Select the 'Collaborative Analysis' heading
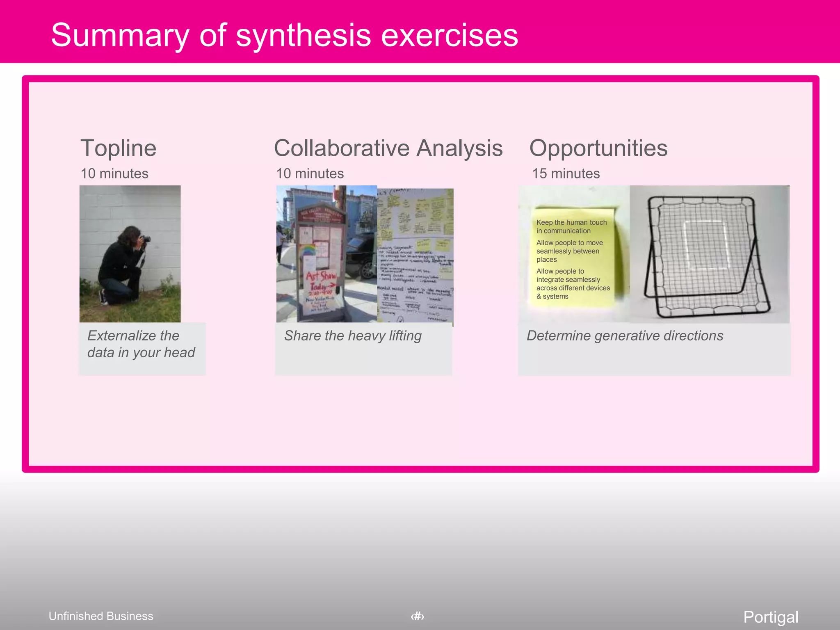840x630 pixels. [388, 148]
